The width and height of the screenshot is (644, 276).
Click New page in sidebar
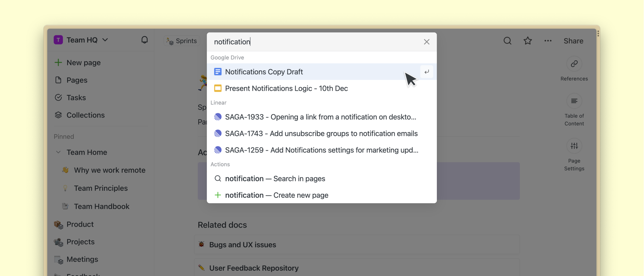pos(83,63)
